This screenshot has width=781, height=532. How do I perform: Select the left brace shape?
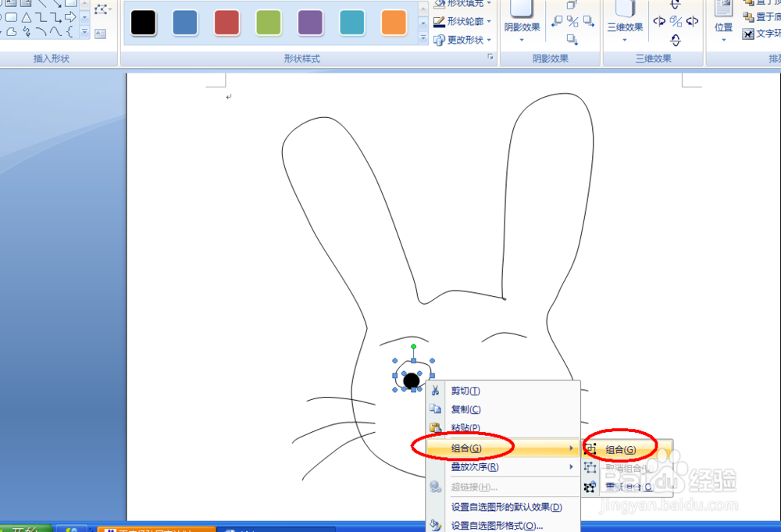pyautogui.click(x=70, y=32)
